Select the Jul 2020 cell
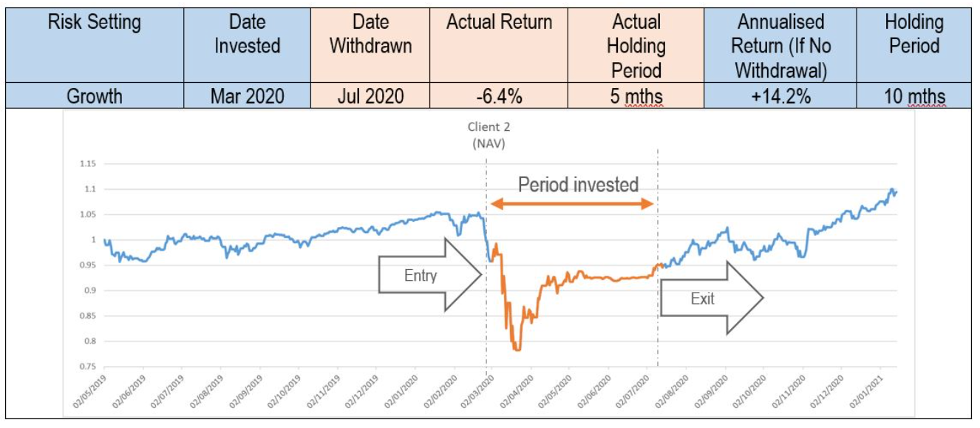 (370, 96)
